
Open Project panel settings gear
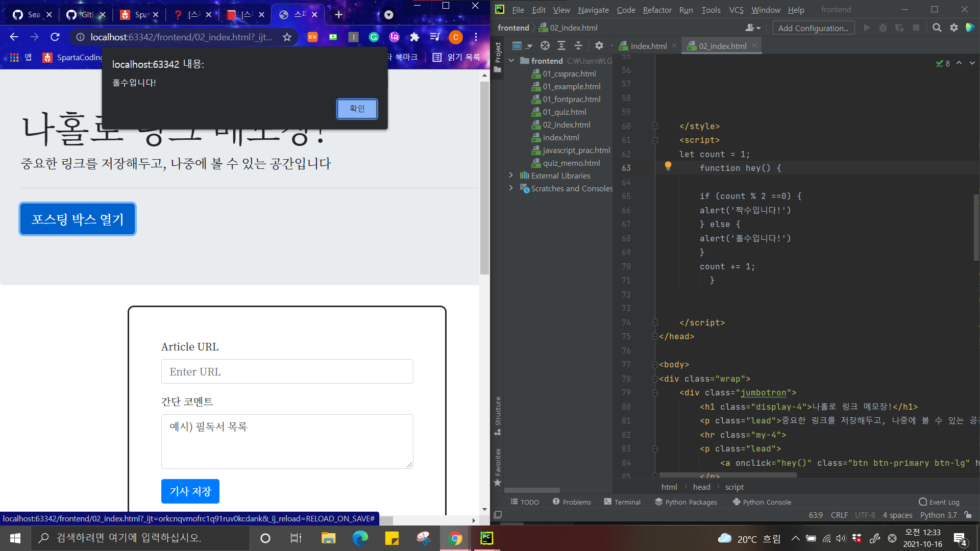(599, 46)
